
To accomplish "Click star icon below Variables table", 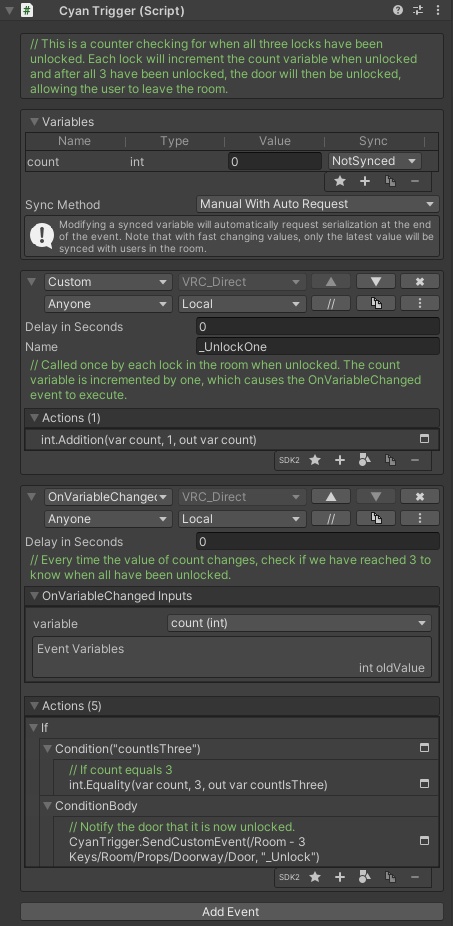I will (x=340, y=181).
